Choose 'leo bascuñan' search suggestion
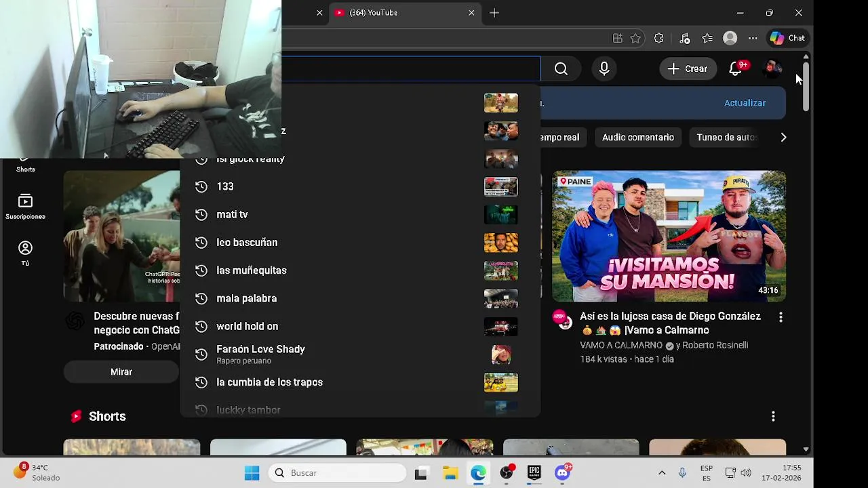The image size is (868, 488). pos(360,242)
